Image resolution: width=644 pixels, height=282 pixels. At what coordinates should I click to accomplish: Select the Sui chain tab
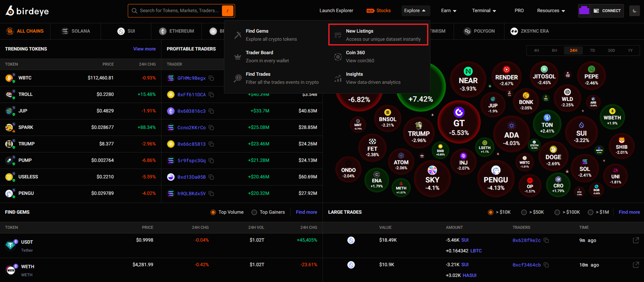(127, 31)
